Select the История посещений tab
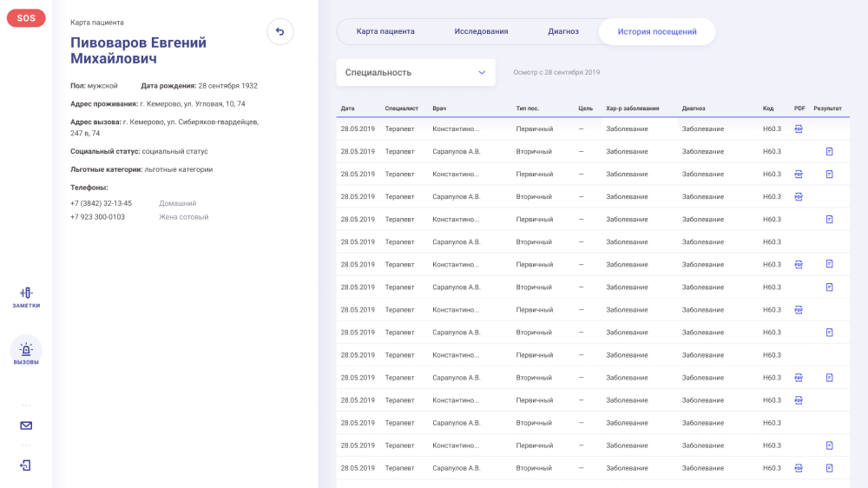Screen dimensions: 868x488 657,32
